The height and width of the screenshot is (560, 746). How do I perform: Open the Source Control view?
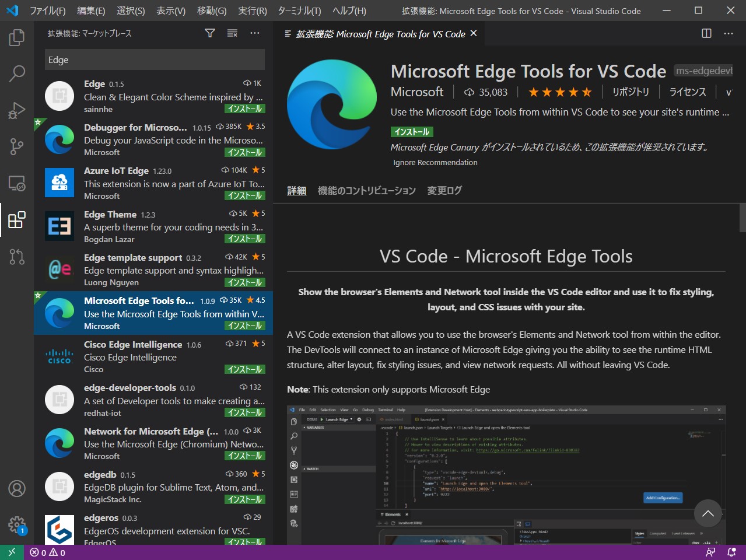click(17, 146)
